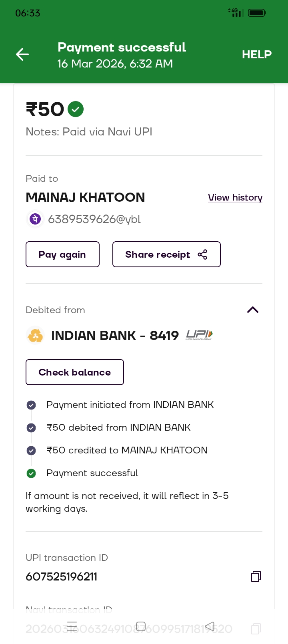Tap the green success checkmark beside ₹50
Screen dimensions: 288x644
click(76, 109)
